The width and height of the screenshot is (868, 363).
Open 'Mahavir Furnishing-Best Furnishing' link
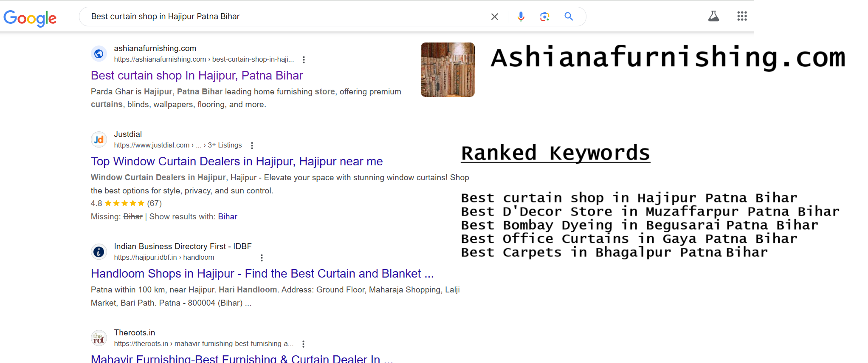pyautogui.click(x=242, y=358)
